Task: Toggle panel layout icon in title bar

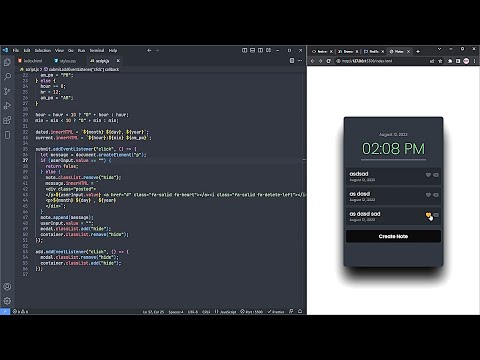Action: click(252, 50)
